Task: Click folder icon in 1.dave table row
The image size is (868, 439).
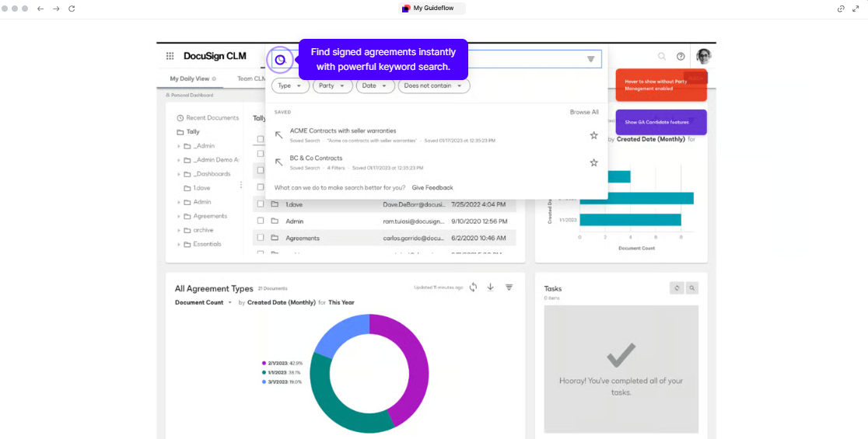Action: pyautogui.click(x=275, y=204)
